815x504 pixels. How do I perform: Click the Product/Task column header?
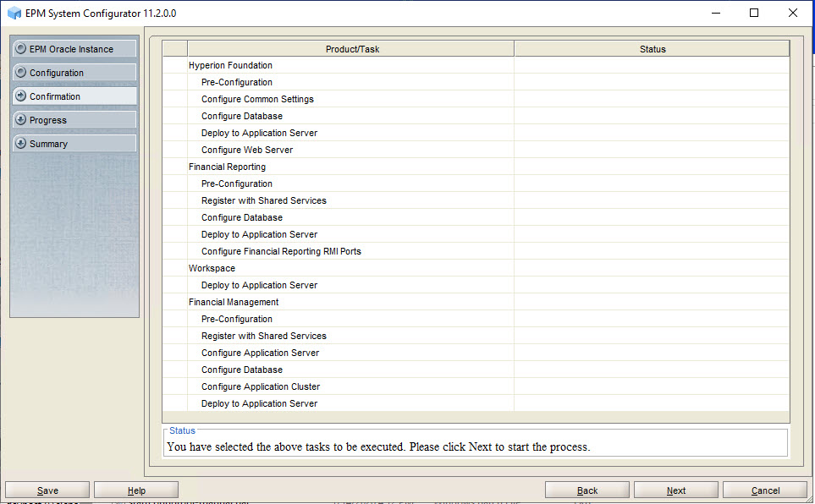click(x=351, y=49)
